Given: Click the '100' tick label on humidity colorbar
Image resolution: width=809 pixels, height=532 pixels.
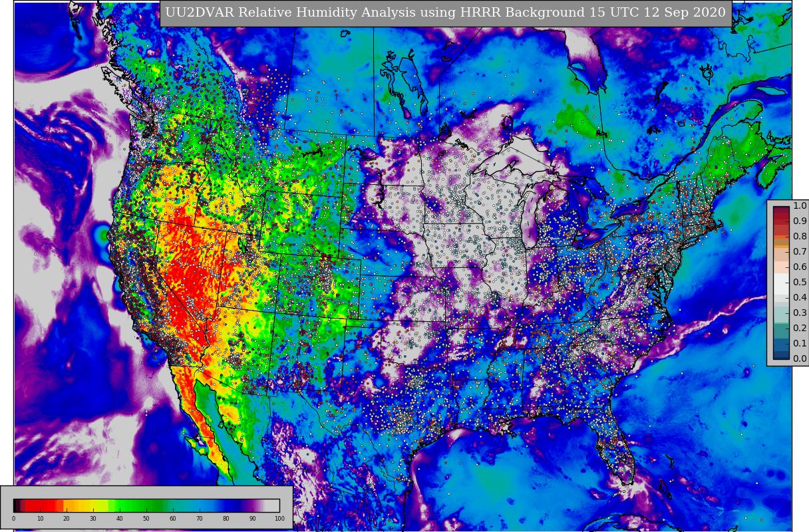Looking at the screenshot, I should point(279,519).
